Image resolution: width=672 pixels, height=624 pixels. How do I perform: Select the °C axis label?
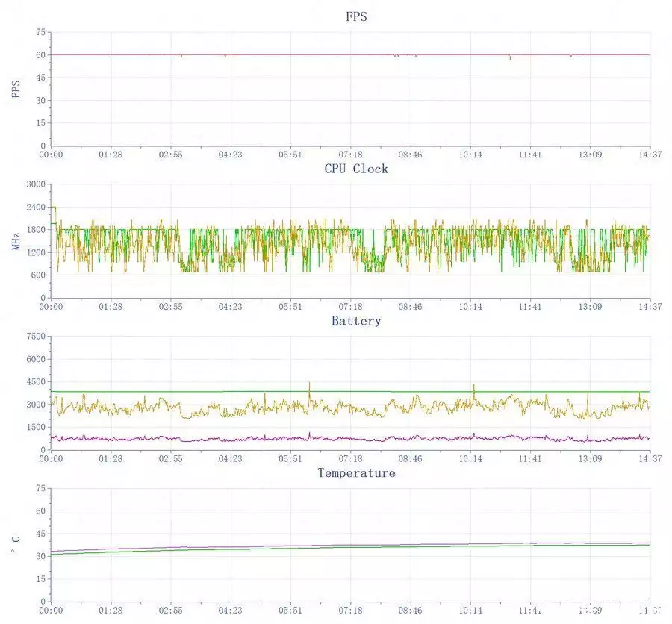(x=16, y=545)
